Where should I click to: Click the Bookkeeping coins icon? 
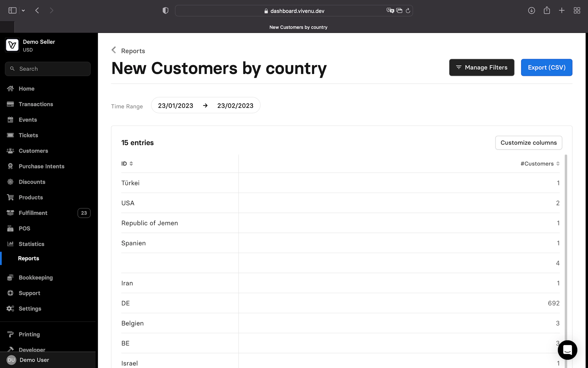[10, 278]
